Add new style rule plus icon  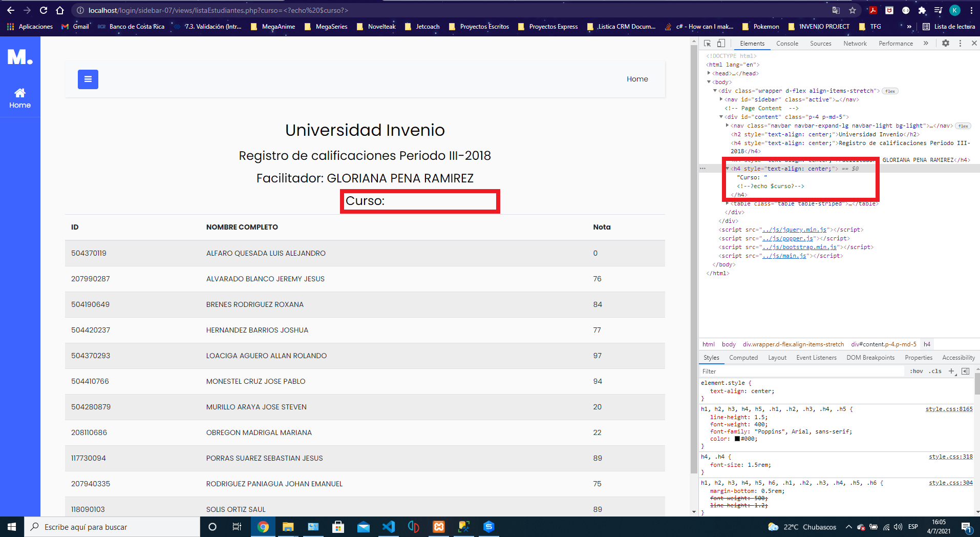(951, 371)
